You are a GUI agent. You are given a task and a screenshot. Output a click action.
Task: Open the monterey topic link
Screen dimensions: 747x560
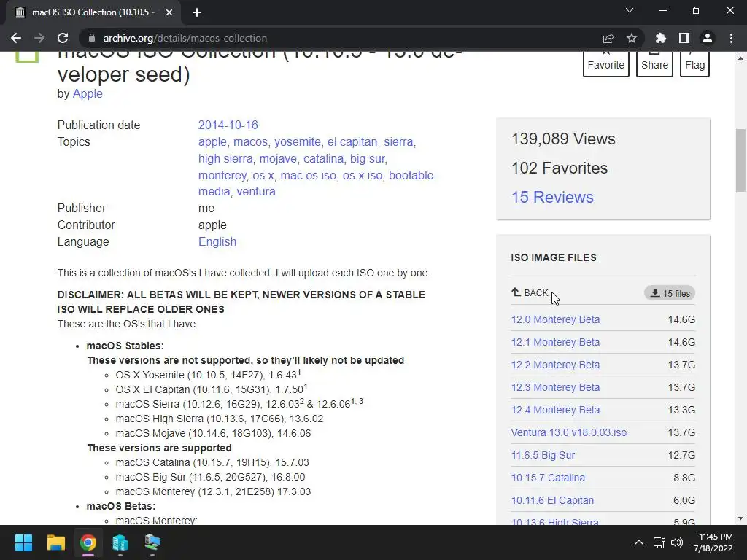click(x=222, y=175)
